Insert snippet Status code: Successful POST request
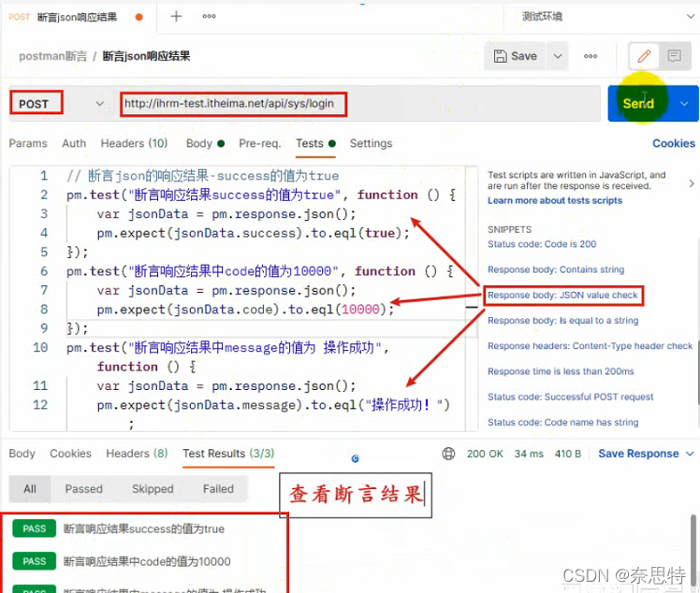The image size is (700, 593). (x=571, y=397)
